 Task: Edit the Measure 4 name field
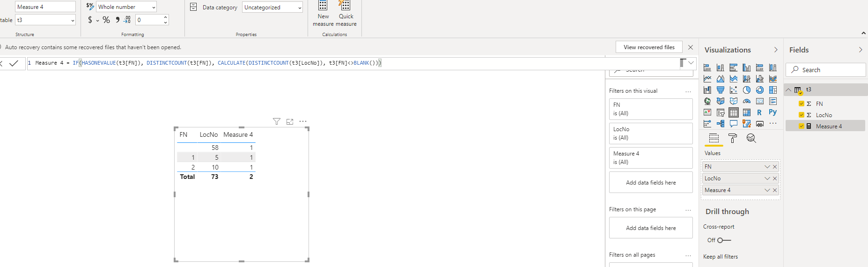pyautogui.click(x=45, y=7)
